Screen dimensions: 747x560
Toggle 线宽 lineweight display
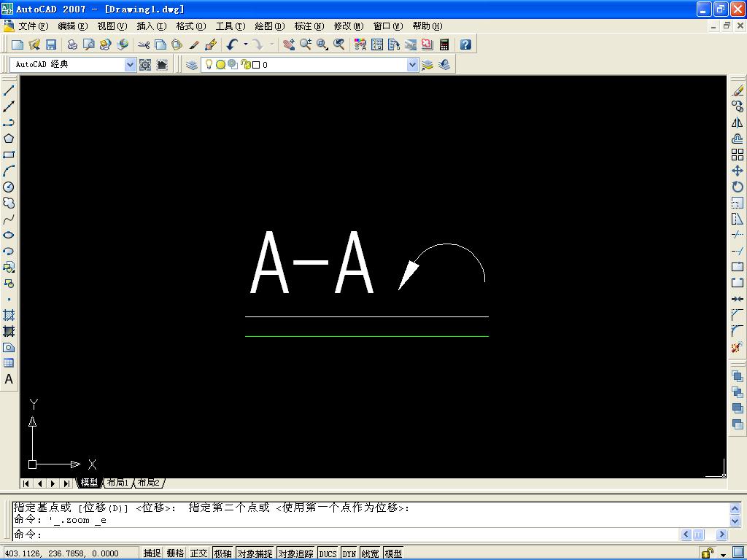coord(370,553)
